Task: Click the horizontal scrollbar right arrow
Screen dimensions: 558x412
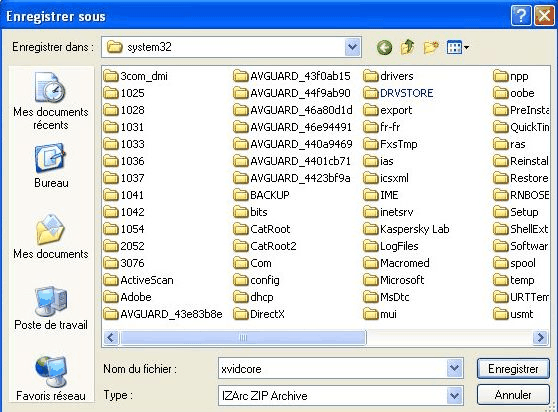Action: tap(541, 337)
